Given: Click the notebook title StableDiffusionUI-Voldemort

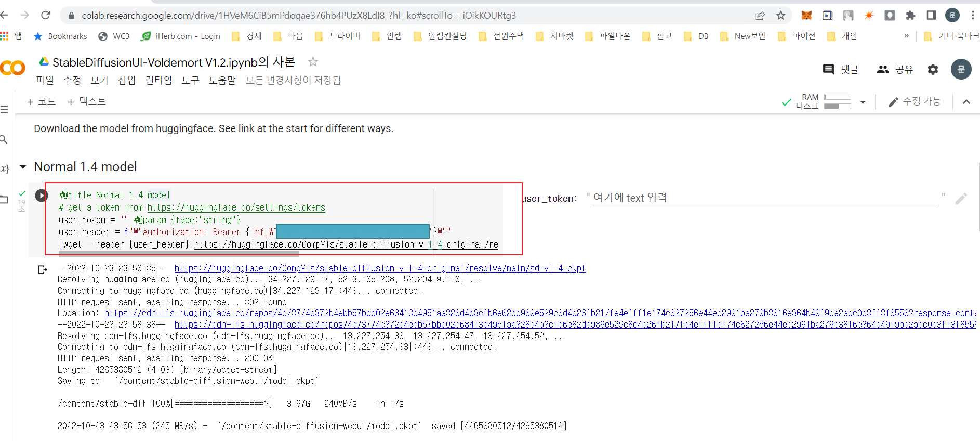Looking at the screenshot, I should tap(174, 62).
